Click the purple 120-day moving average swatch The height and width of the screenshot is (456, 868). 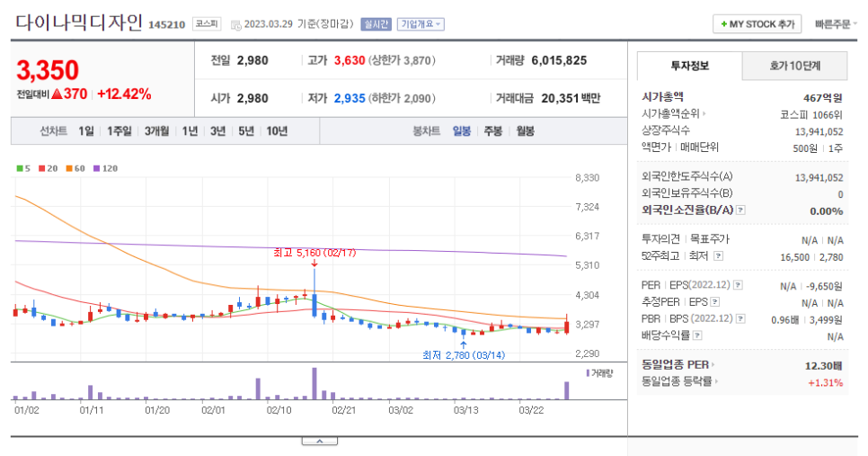tap(96, 168)
